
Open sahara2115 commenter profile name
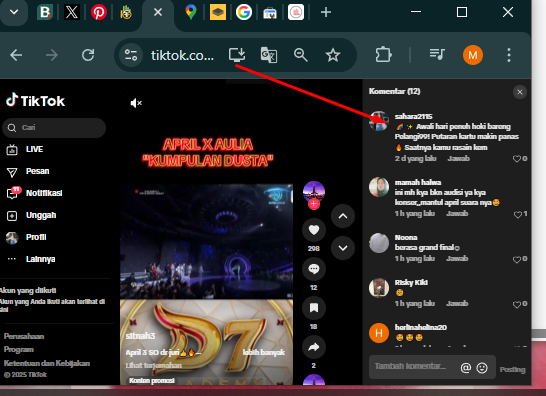coord(413,116)
